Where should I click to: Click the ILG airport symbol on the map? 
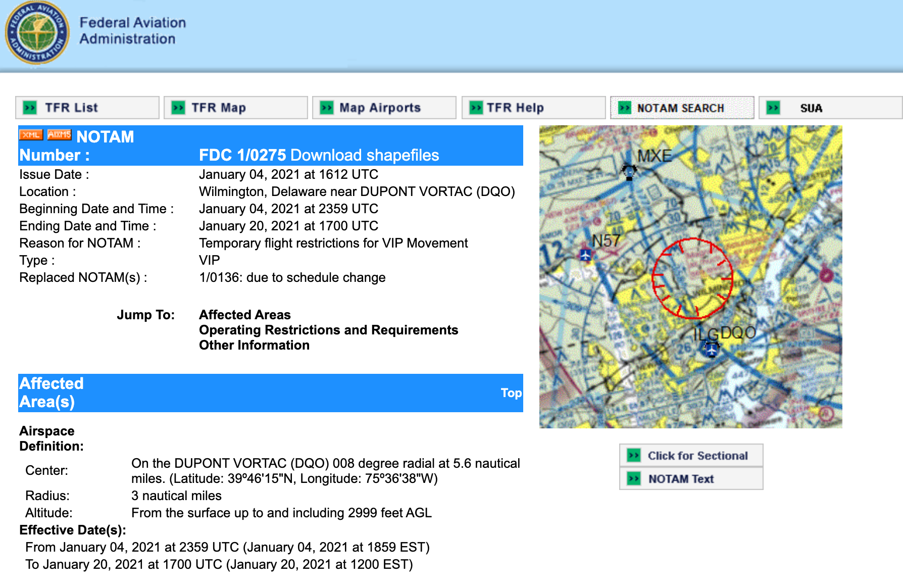point(711,349)
